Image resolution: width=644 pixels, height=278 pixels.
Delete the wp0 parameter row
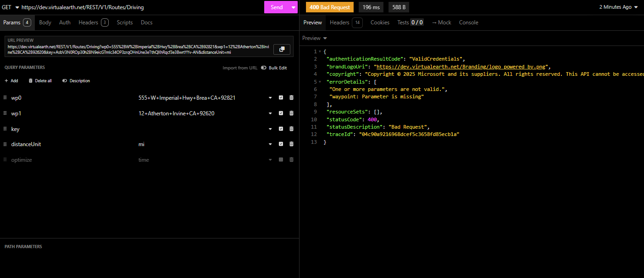point(291,97)
